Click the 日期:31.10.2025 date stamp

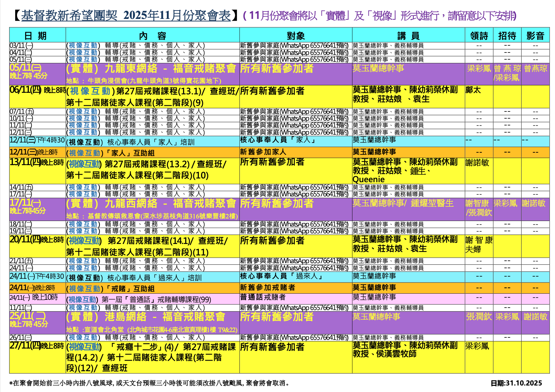(516, 383)
